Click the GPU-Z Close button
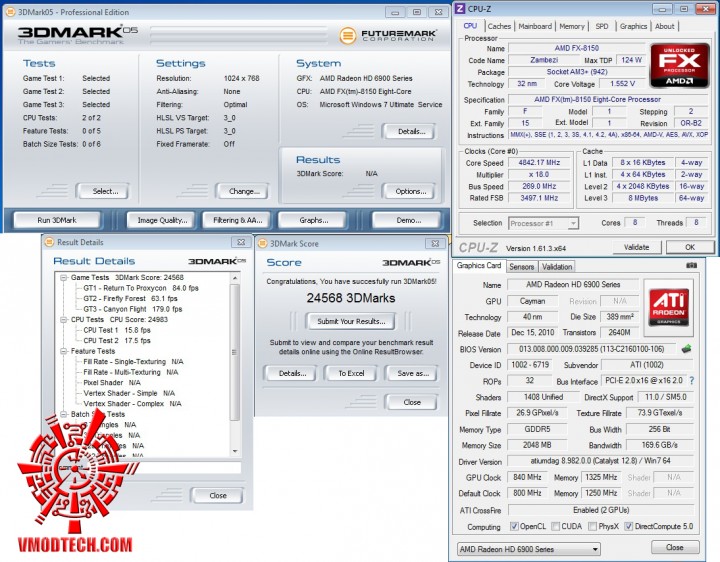Viewport: 720px width, 562px height. pyautogui.click(x=675, y=547)
